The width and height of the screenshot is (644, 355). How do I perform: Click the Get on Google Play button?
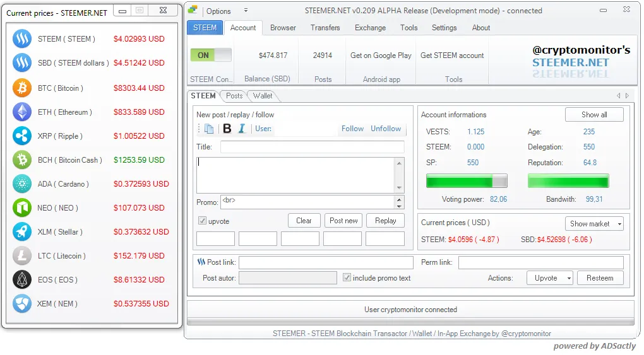pos(381,55)
